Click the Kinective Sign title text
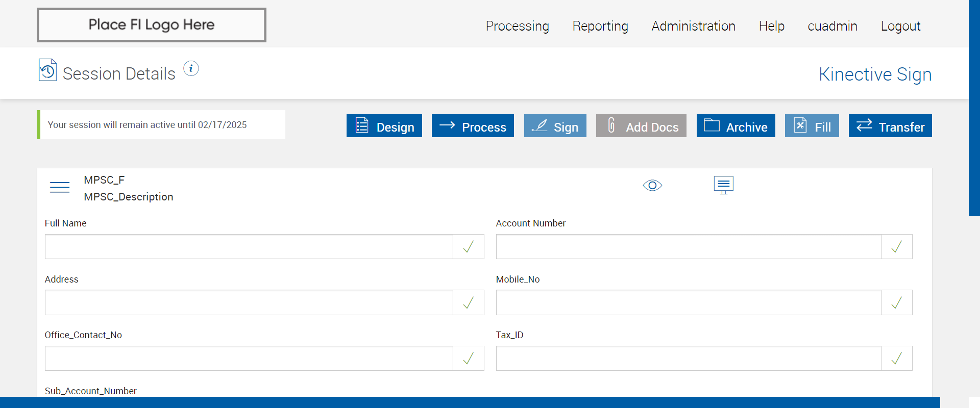The width and height of the screenshot is (980, 408). coord(875,74)
